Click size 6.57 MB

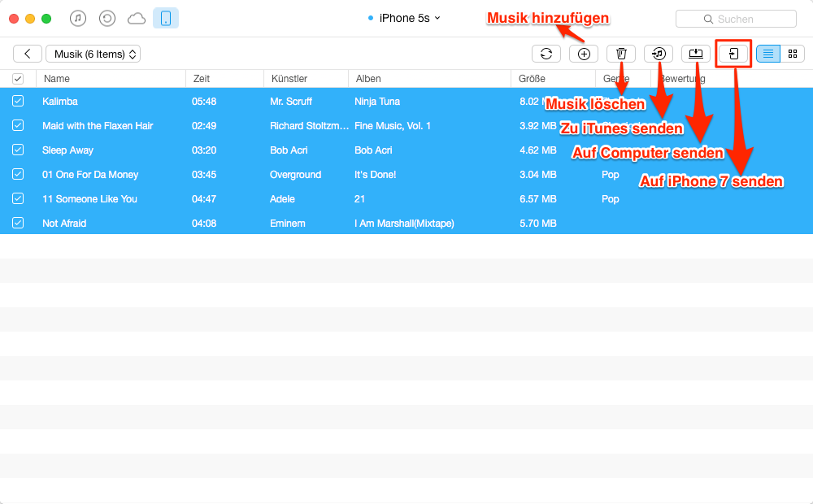pyautogui.click(x=537, y=199)
